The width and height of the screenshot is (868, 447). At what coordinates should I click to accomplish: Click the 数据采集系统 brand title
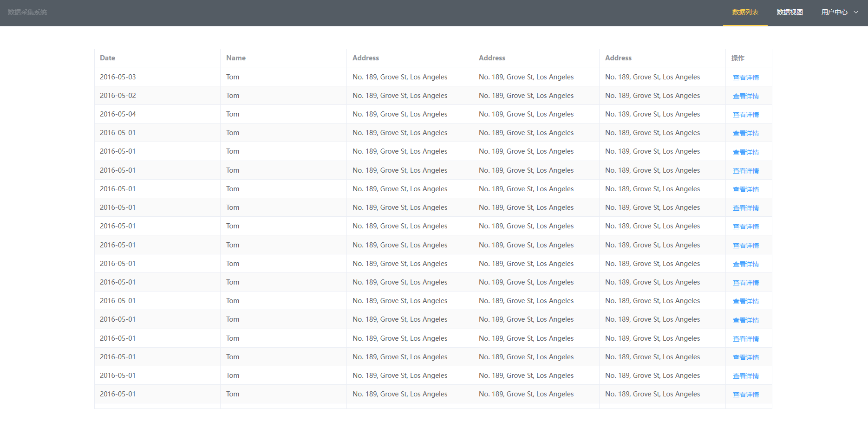pos(27,13)
